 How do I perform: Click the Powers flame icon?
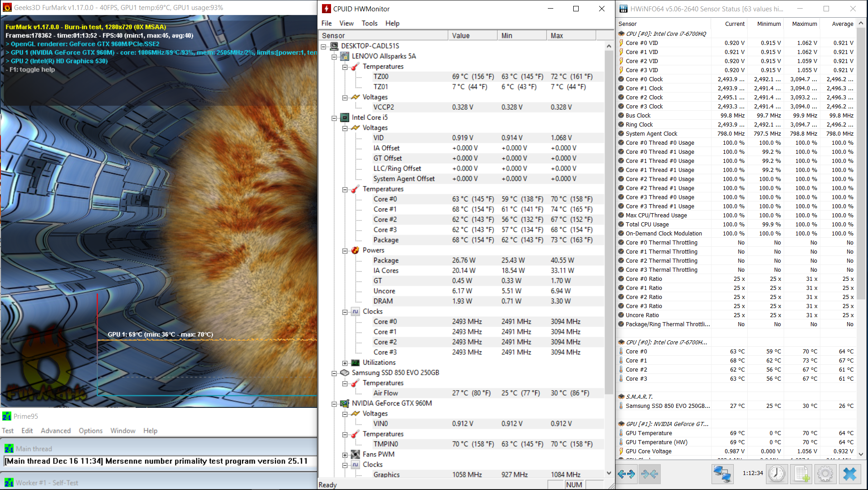click(355, 250)
